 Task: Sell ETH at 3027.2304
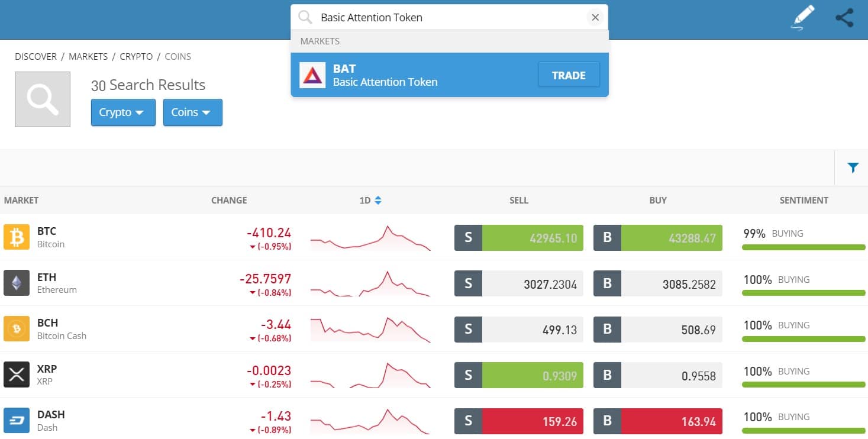(533, 283)
